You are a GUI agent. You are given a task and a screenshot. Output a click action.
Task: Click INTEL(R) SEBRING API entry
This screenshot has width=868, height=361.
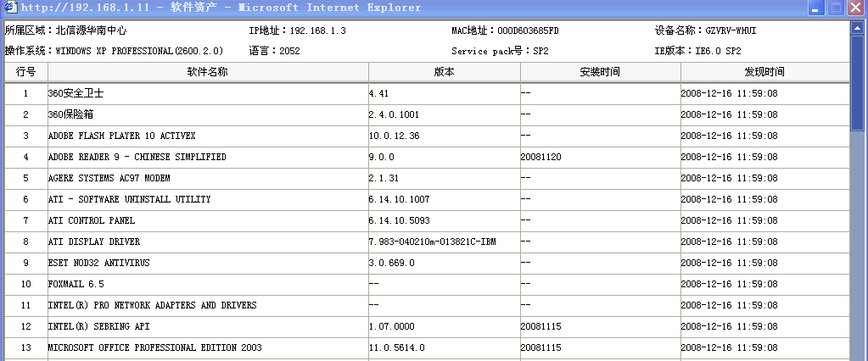(99, 326)
